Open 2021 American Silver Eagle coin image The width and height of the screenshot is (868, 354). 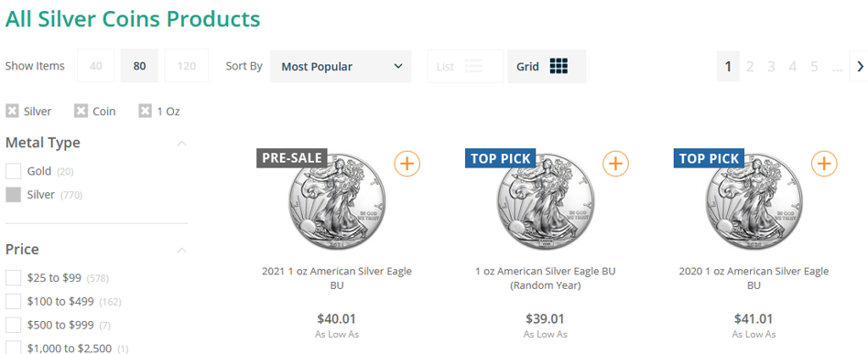pyautogui.click(x=336, y=202)
